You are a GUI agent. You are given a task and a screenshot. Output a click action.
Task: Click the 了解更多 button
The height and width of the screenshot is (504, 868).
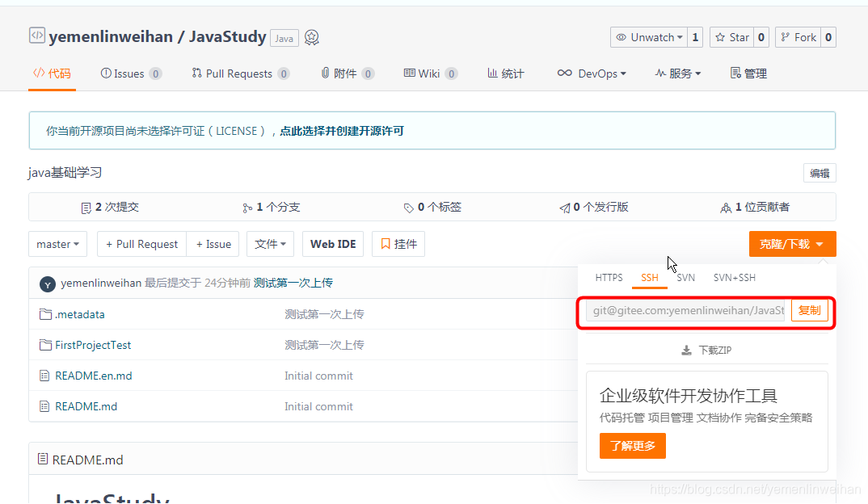[633, 446]
